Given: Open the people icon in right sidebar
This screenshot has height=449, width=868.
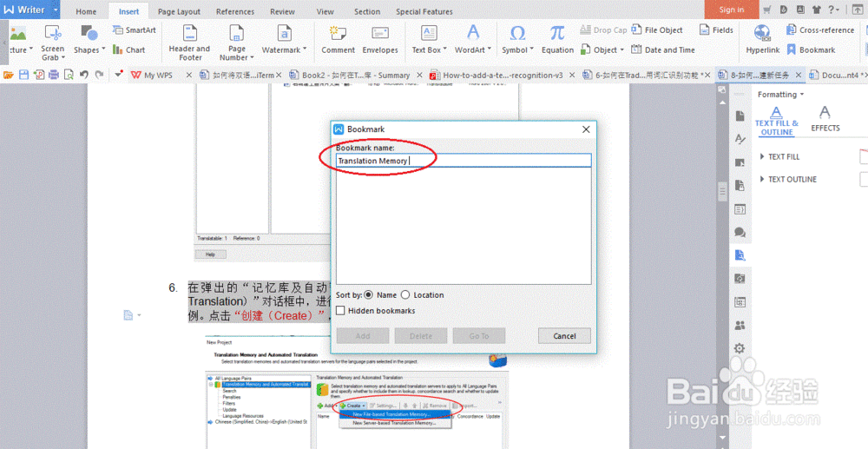Looking at the screenshot, I should [740, 325].
